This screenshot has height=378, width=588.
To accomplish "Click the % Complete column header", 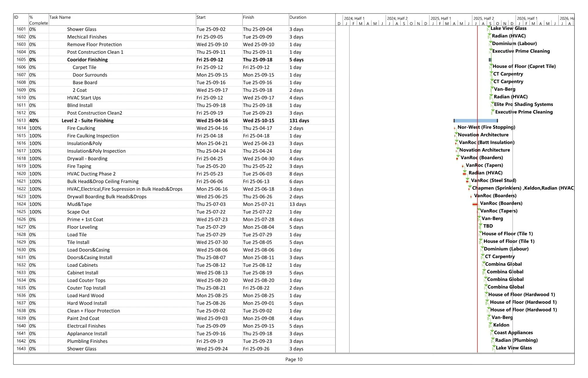I will coord(38,20).
